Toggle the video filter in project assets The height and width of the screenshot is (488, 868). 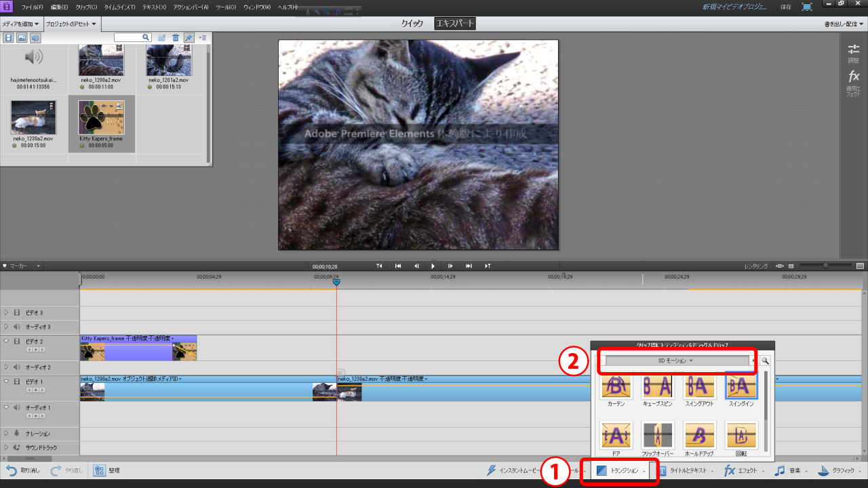[9, 38]
